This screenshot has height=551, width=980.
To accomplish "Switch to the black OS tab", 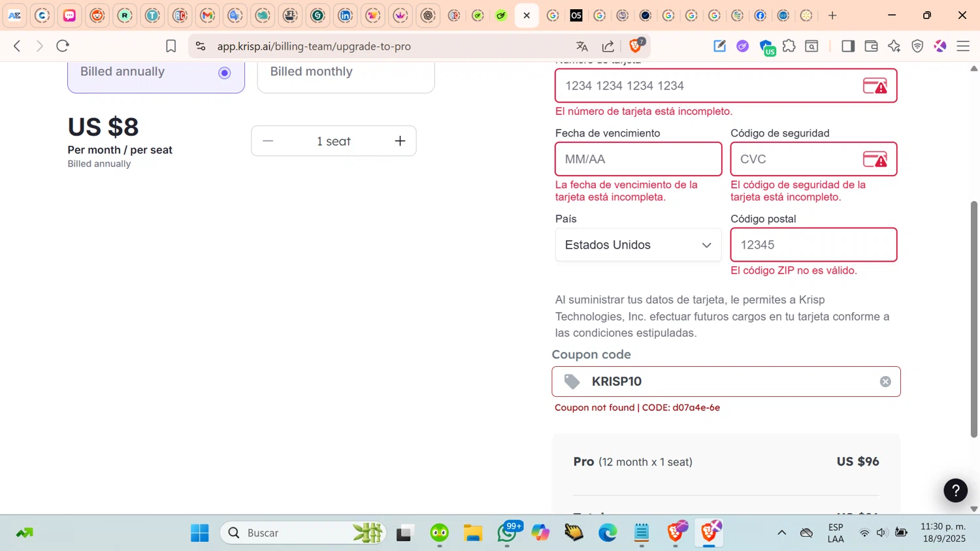I will pyautogui.click(x=576, y=15).
